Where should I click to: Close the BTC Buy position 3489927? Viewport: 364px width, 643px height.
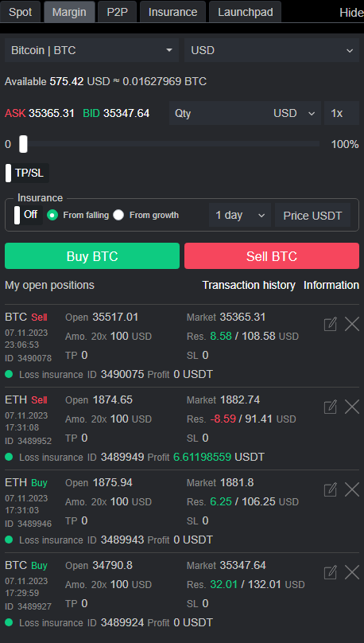coord(352,572)
